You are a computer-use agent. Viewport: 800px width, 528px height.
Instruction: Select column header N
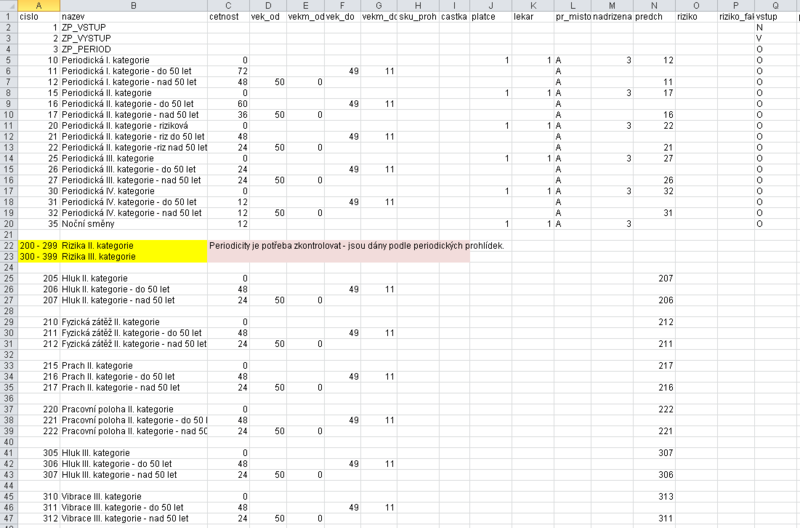click(654, 6)
